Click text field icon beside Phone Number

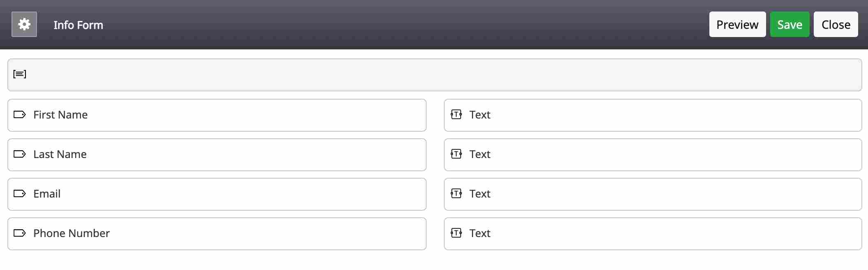point(456,233)
